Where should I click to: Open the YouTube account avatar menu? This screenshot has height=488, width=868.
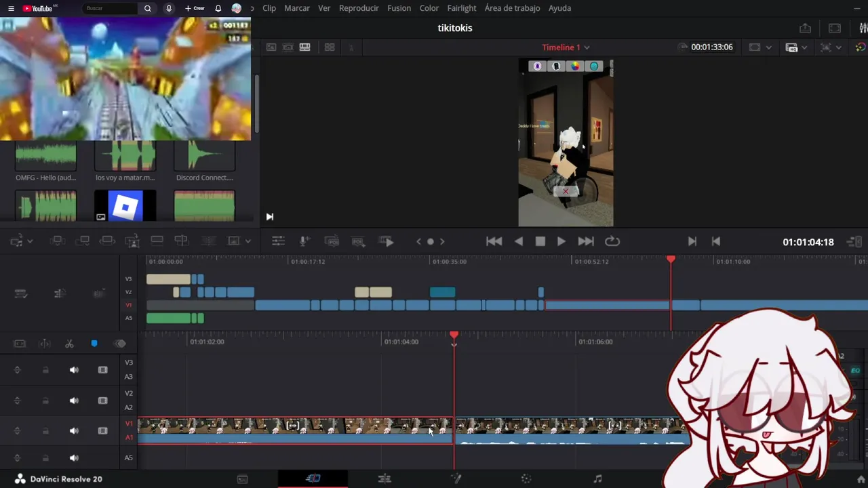[236, 8]
